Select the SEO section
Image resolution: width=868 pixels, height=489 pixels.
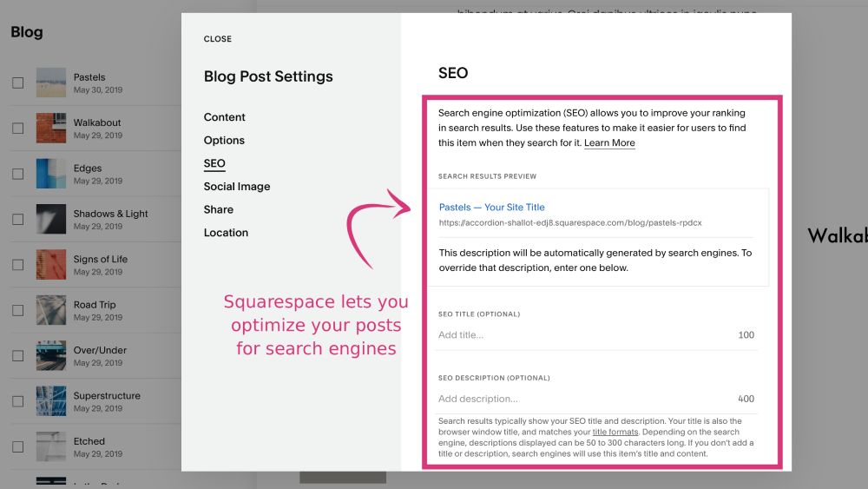214,163
